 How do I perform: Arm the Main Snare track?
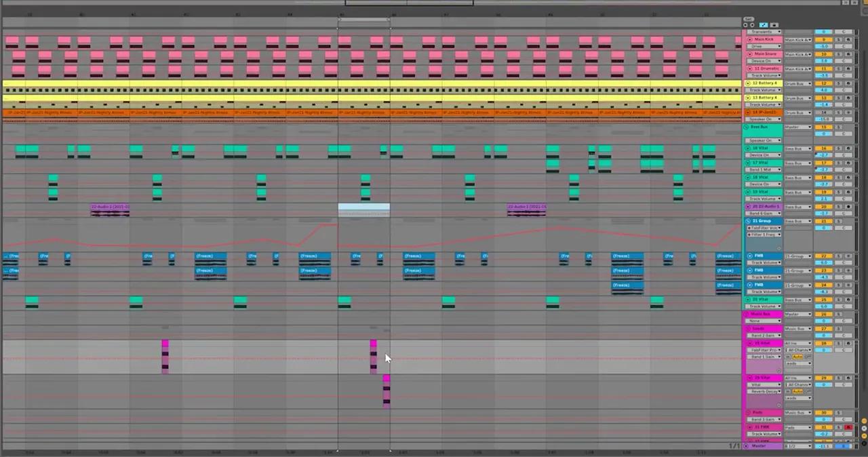(x=848, y=54)
